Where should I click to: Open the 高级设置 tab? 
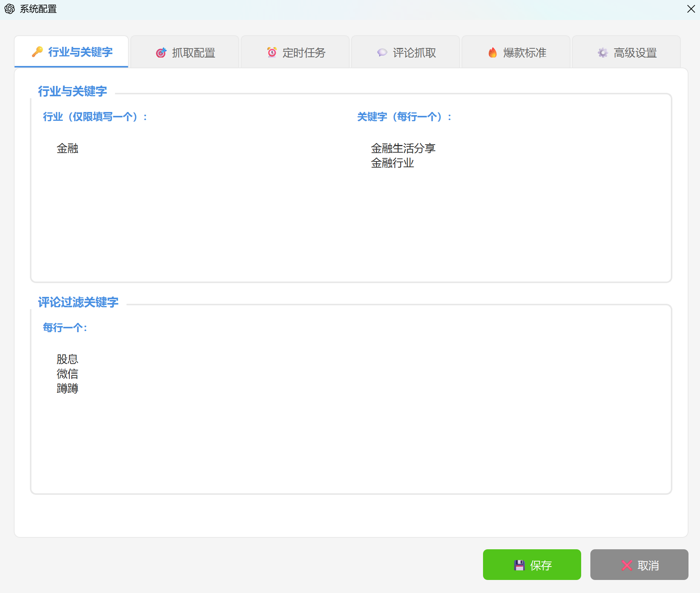click(x=626, y=53)
